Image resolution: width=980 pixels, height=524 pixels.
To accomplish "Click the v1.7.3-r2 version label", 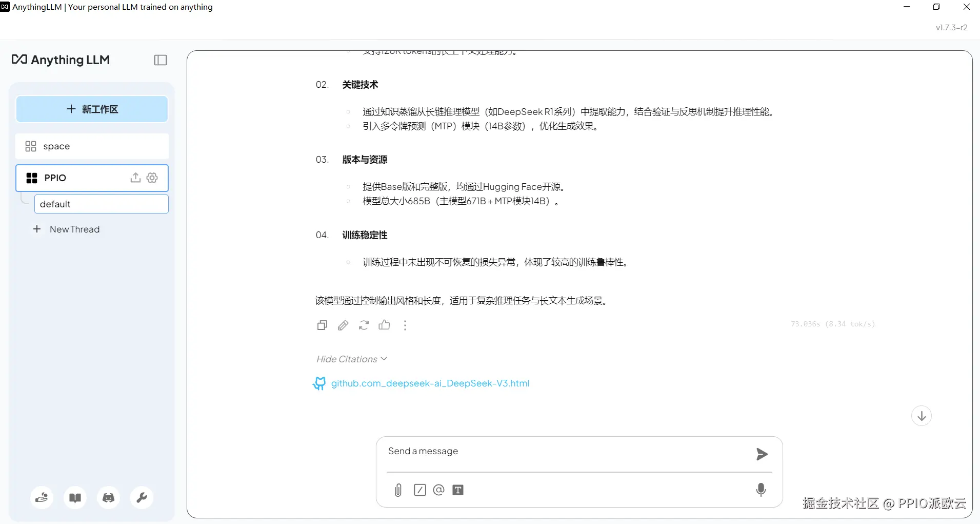I will pos(952,28).
